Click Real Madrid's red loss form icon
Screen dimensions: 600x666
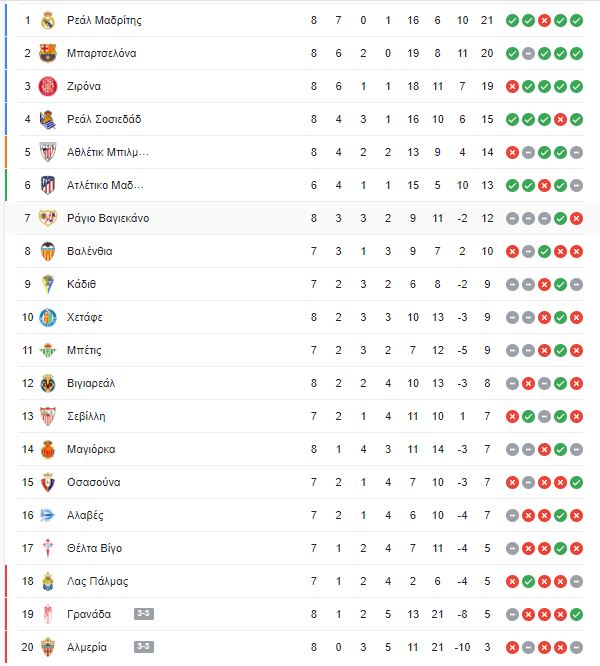coord(544,20)
